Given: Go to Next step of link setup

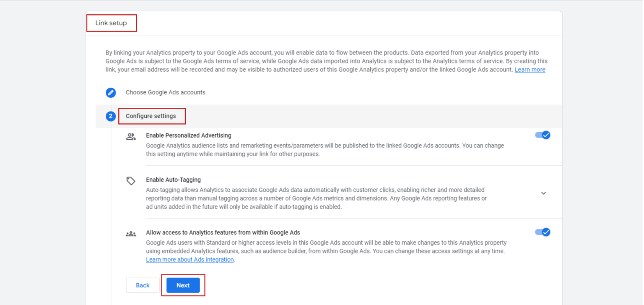Looking at the screenshot, I should (183, 285).
